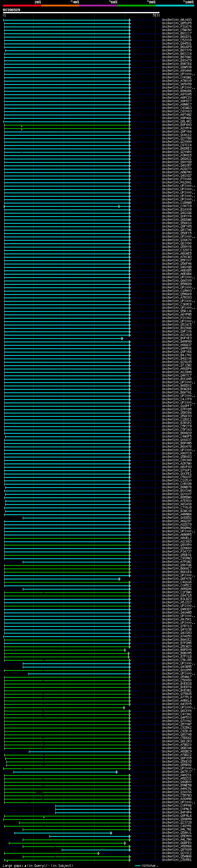
Task: Click the green alignment bar for B9F6H3
Action: pos(67,125)
